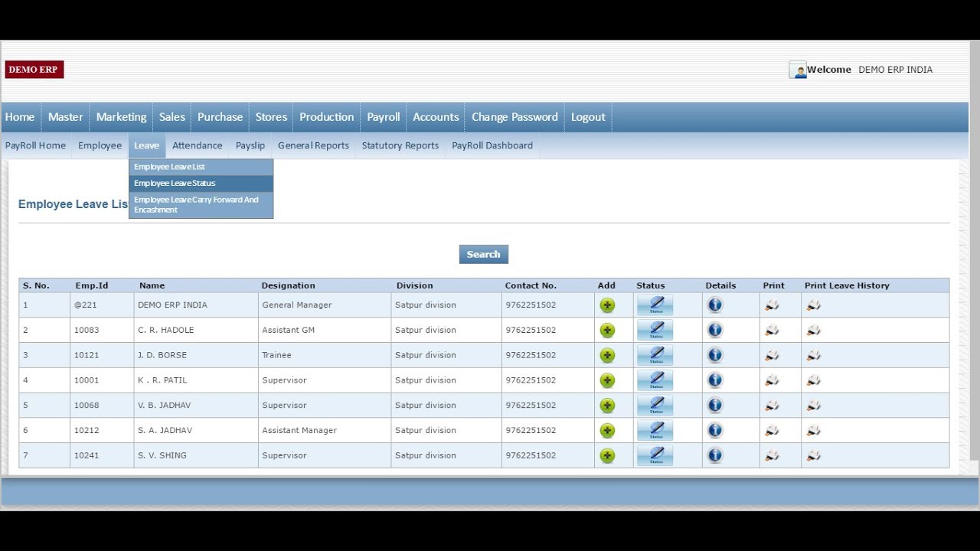980x551 pixels.
Task: Print Leave History for V. B. JADHAV
Action: [x=813, y=406]
